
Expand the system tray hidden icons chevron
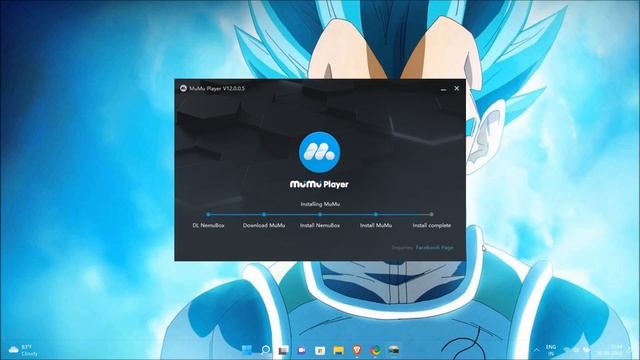pyautogui.click(x=536, y=350)
